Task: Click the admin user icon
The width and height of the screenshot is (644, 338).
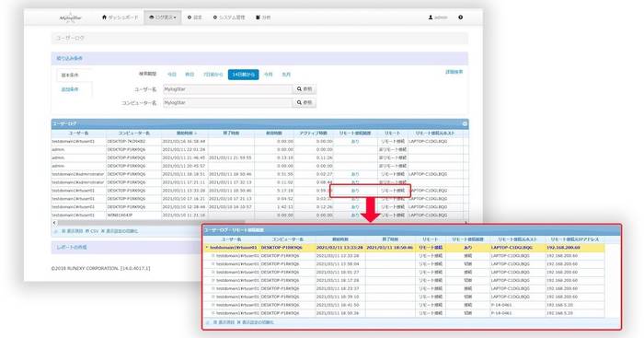Action: point(431,17)
